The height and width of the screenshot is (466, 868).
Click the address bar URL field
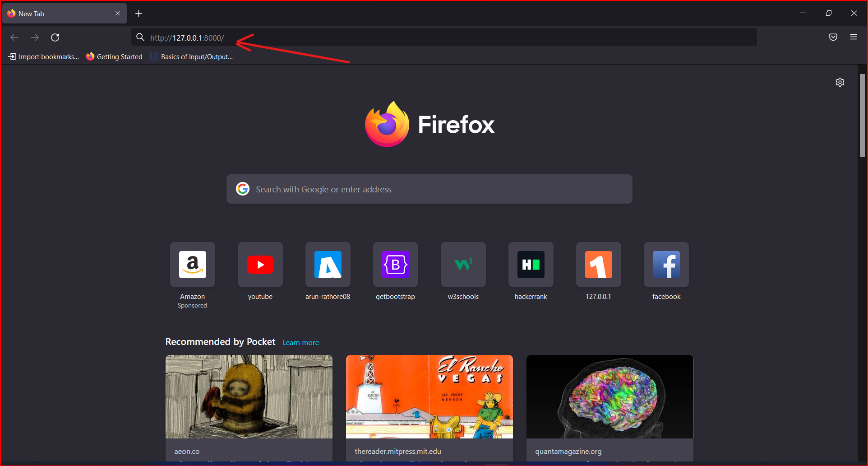click(444, 37)
